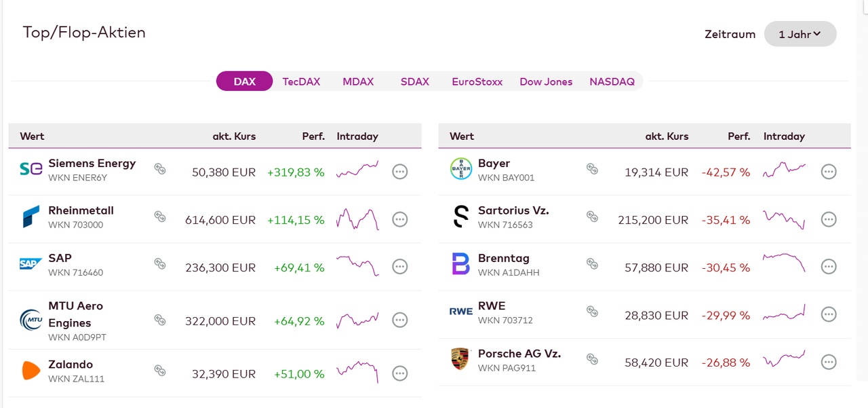The image size is (868, 408).
Task: View the Brenntag intraday chart
Action: tap(785, 263)
